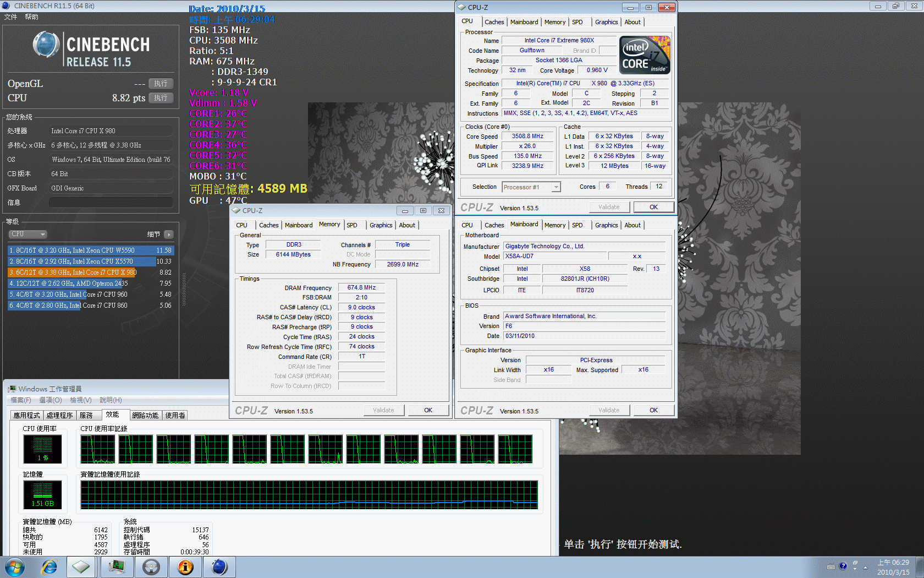This screenshot has height=578, width=924.
Task: Select ranking row Intel Xeon CPU X5570
Action: 90,261
